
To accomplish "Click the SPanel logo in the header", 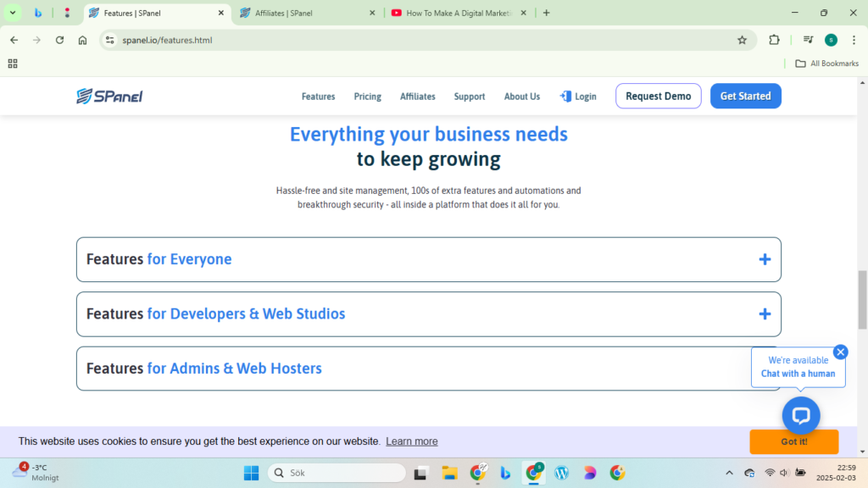I will (109, 97).
